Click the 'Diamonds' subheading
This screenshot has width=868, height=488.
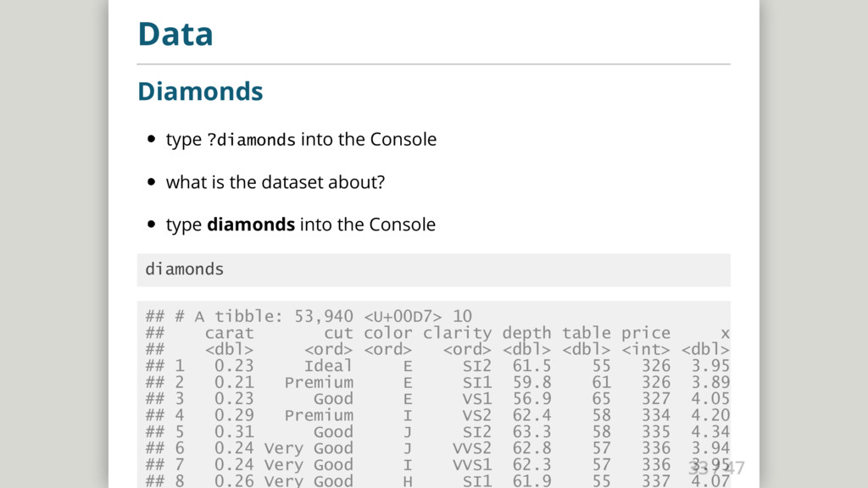(x=200, y=91)
